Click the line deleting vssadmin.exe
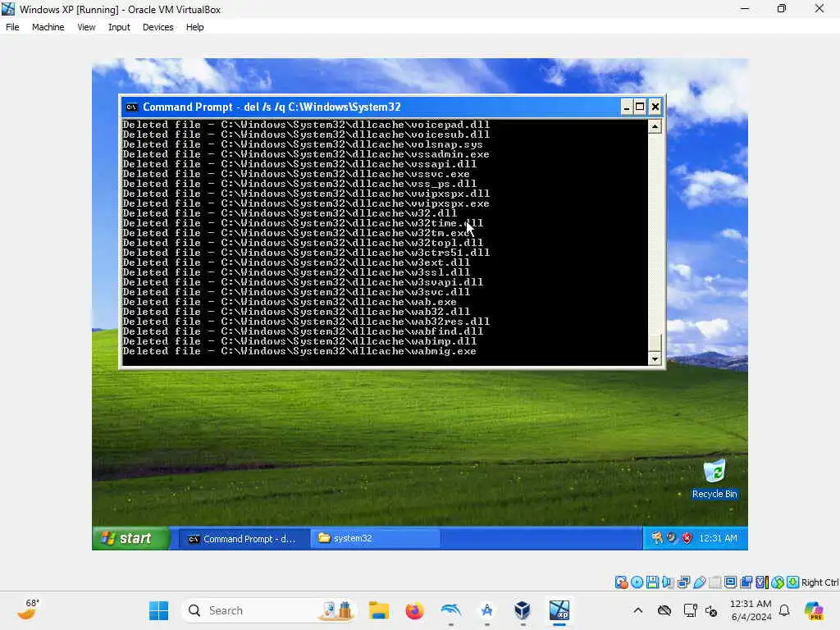 (306, 154)
